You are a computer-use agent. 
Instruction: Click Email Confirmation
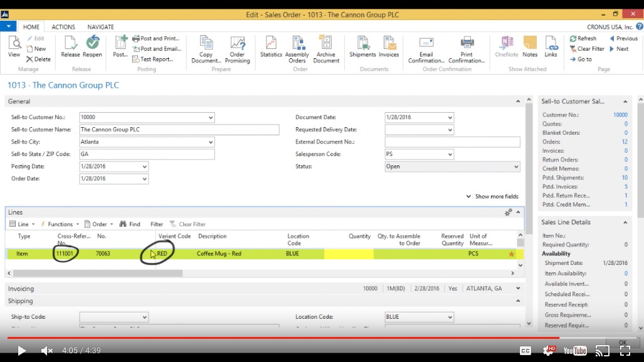[x=426, y=49]
